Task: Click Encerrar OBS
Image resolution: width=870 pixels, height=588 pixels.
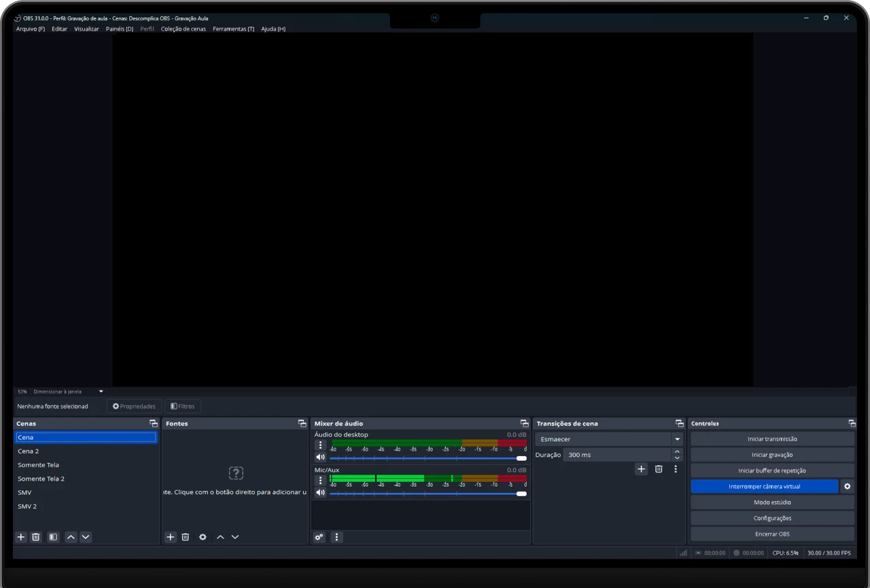Action: coord(772,534)
